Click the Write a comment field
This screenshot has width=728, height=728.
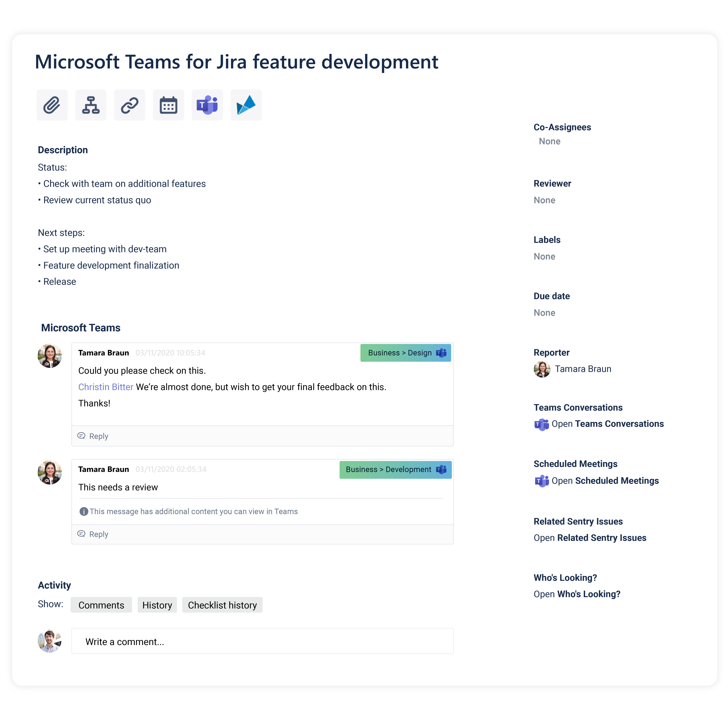(262, 641)
